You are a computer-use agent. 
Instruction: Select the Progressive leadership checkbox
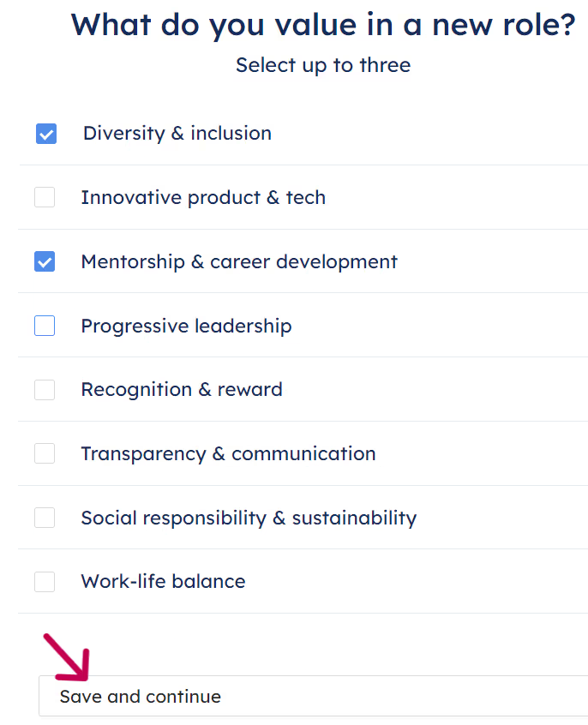[x=45, y=326]
